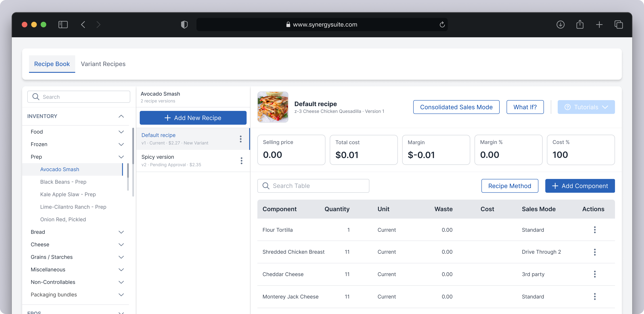This screenshot has height=314, width=644.
Task: Open the three-dot menu for Spicy version
Action: [x=241, y=161]
